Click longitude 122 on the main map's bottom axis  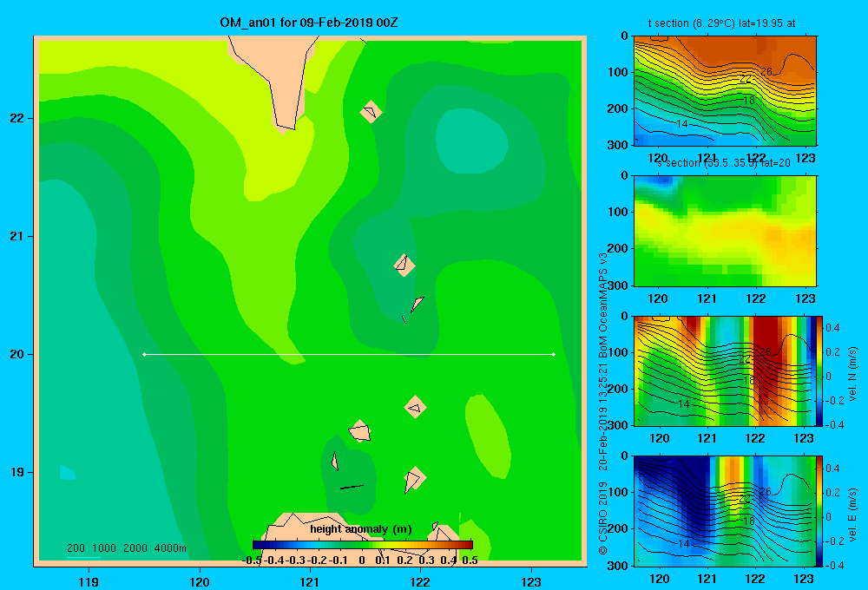(420, 582)
